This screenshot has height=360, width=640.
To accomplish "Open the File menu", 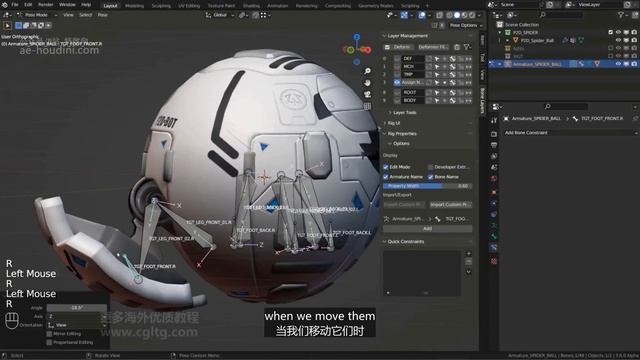I will (15, 4).
